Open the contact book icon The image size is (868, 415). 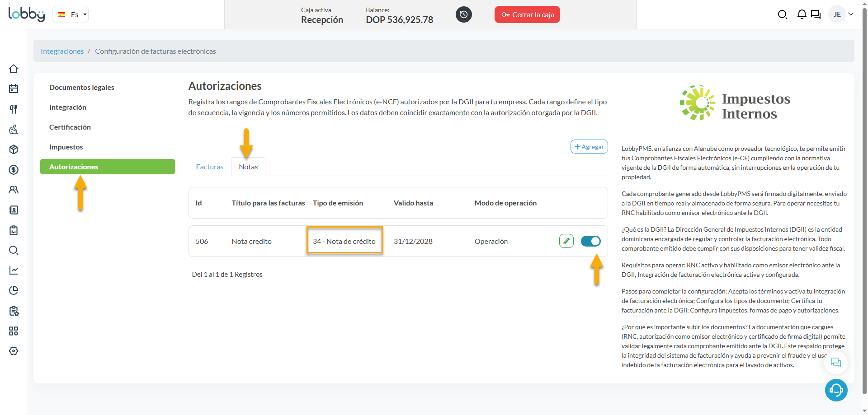coord(14,210)
